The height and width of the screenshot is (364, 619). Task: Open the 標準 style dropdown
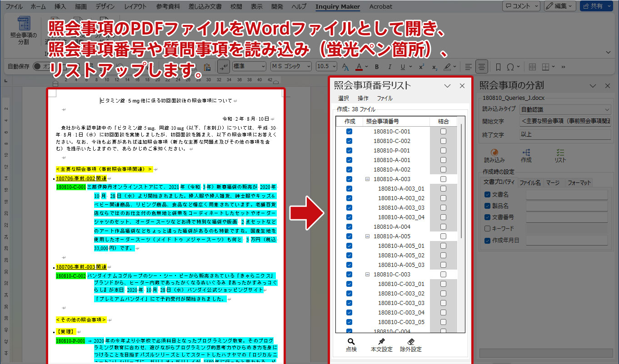pyautogui.click(x=249, y=67)
